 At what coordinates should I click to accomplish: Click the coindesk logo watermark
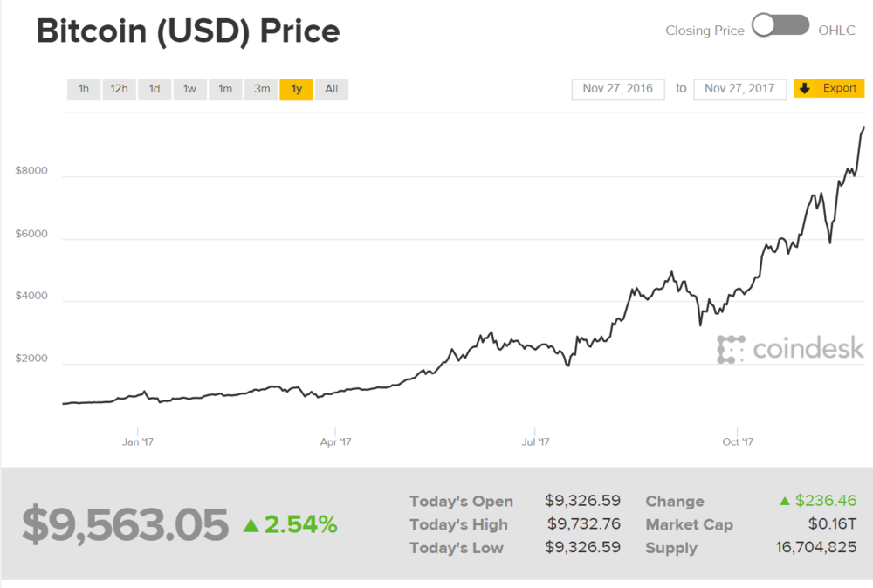791,349
